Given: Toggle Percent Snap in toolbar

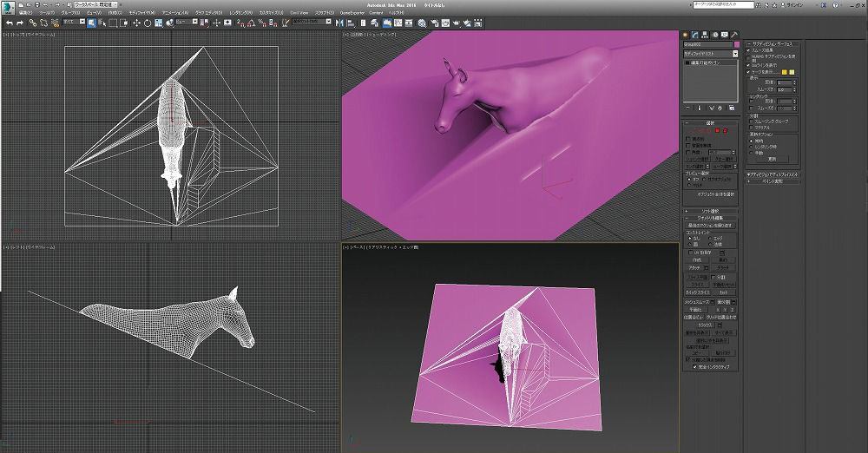Looking at the screenshot, I should pos(262,23).
